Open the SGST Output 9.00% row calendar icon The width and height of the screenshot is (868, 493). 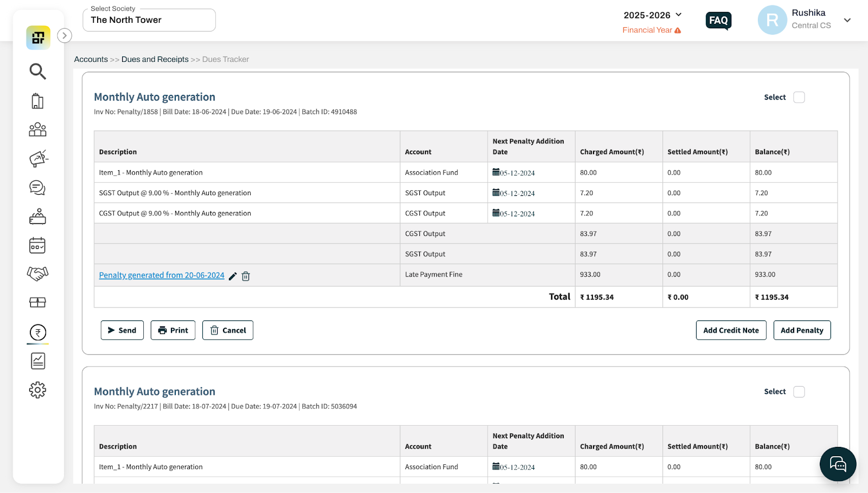pyautogui.click(x=496, y=192)
